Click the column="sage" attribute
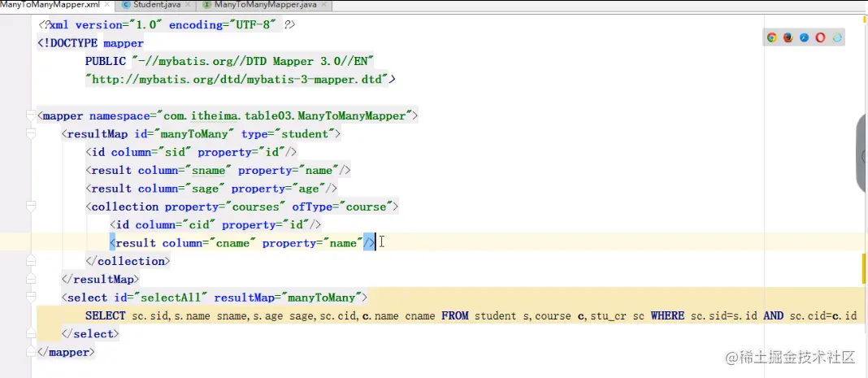Screen dimensions: 868x378 183,189
